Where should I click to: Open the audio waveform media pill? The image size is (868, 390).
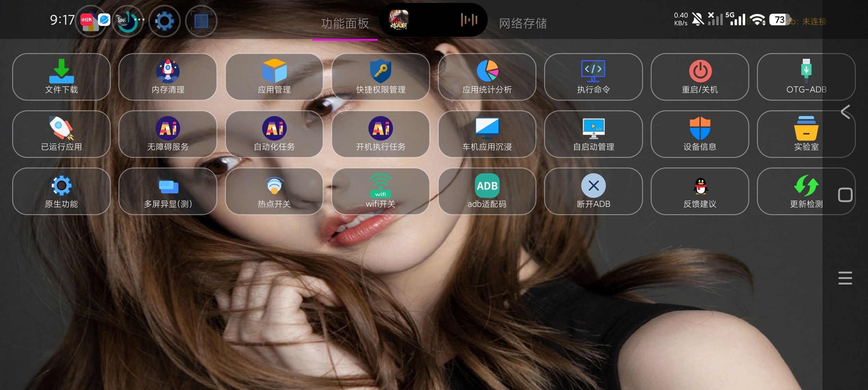[469, 20]
